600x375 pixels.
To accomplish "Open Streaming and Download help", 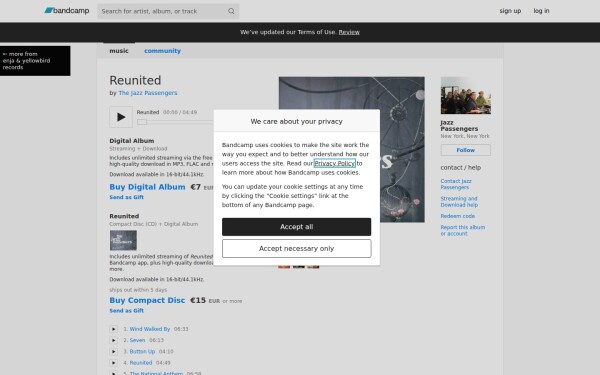I will 459,202.
